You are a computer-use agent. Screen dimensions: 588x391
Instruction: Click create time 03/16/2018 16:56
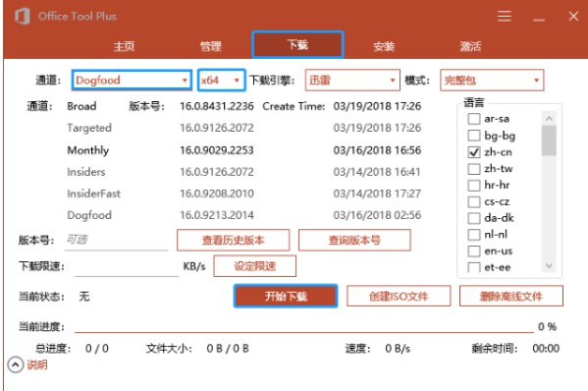[377, 150]
